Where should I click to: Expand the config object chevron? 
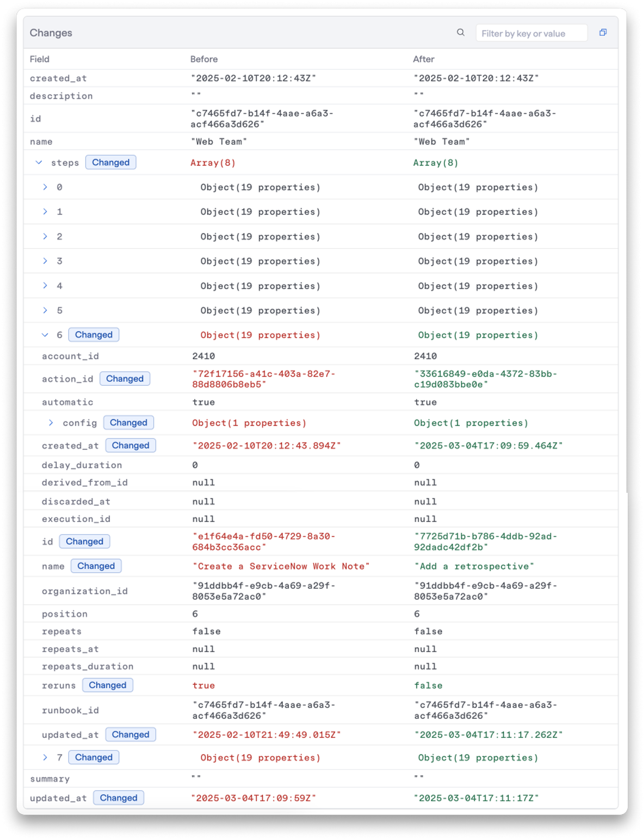[x=51, y=423]
